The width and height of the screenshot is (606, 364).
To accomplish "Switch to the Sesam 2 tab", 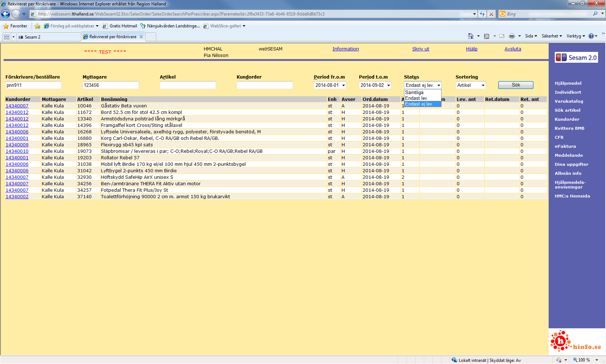I will (x=48, y=37).
